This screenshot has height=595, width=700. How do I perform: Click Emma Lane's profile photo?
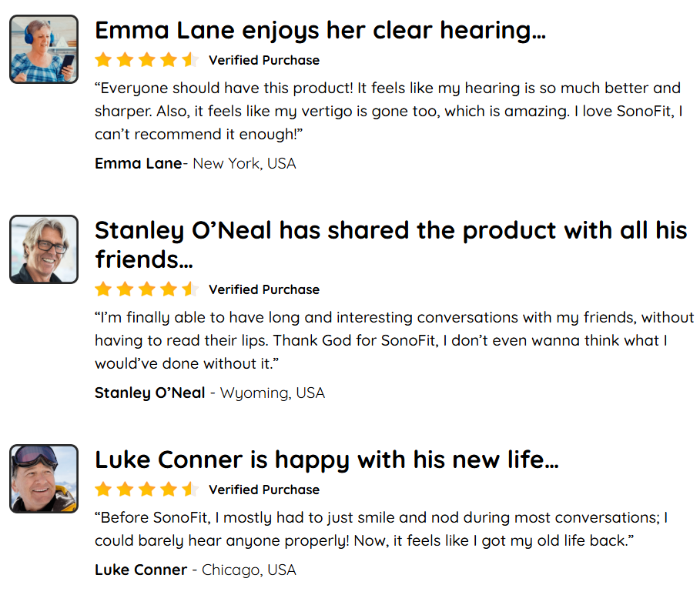point(44,49)
